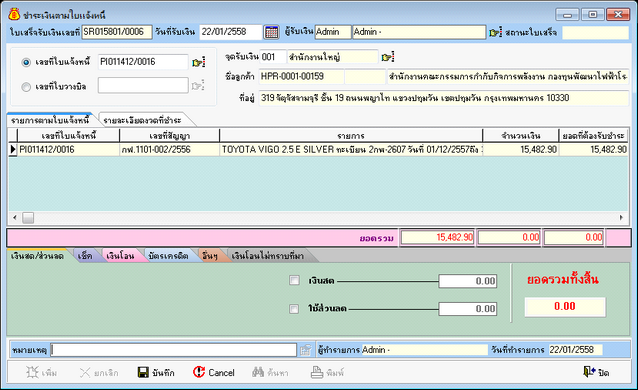Open the เช็ค (cheque) payment tab

click(x=85, y=256)
